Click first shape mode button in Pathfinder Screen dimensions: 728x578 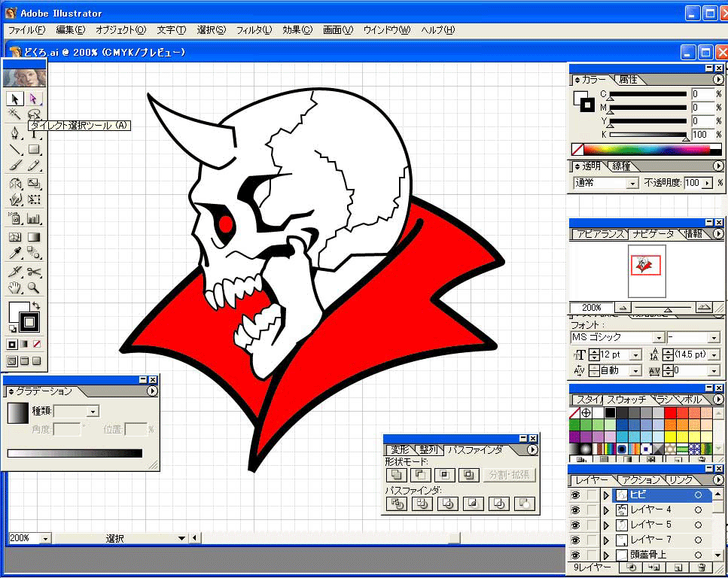[x=395, y=475]
